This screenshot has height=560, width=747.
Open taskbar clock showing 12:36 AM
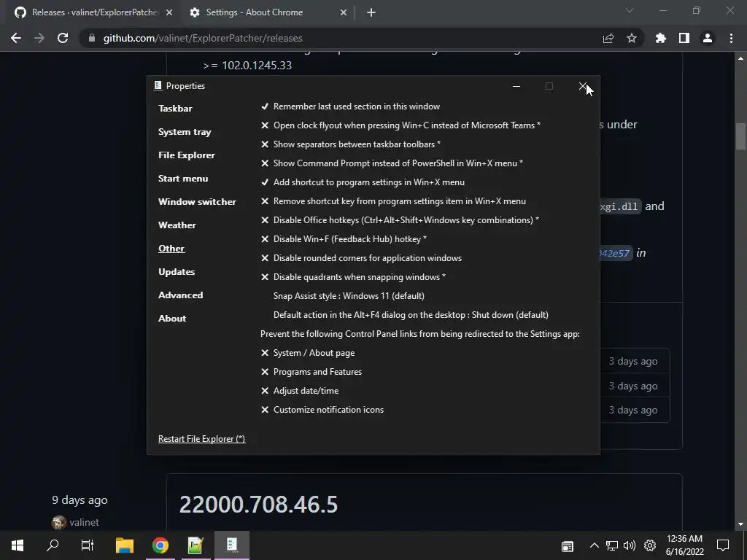[x=684, y=545]
